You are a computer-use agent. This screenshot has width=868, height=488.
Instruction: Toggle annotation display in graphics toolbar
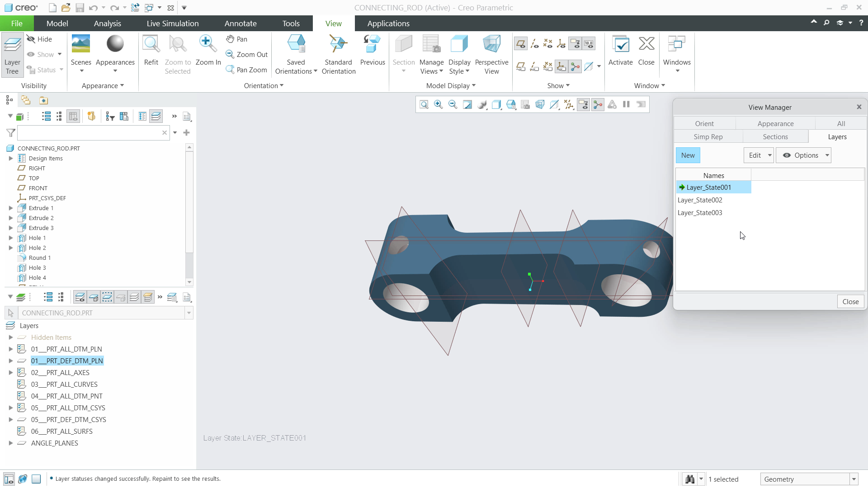583,105
